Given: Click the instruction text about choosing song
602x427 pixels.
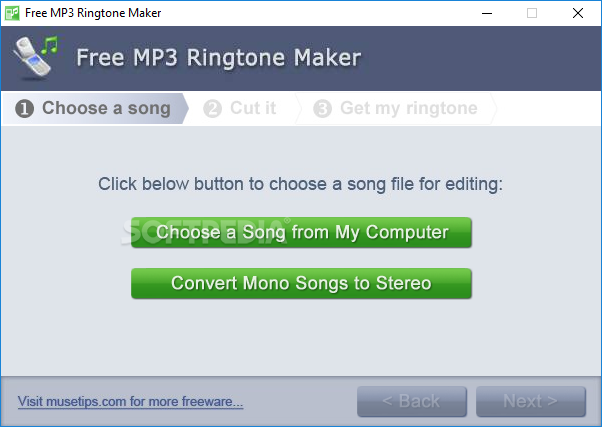Looking at the screenshot, I should click(x=301, y=184).
